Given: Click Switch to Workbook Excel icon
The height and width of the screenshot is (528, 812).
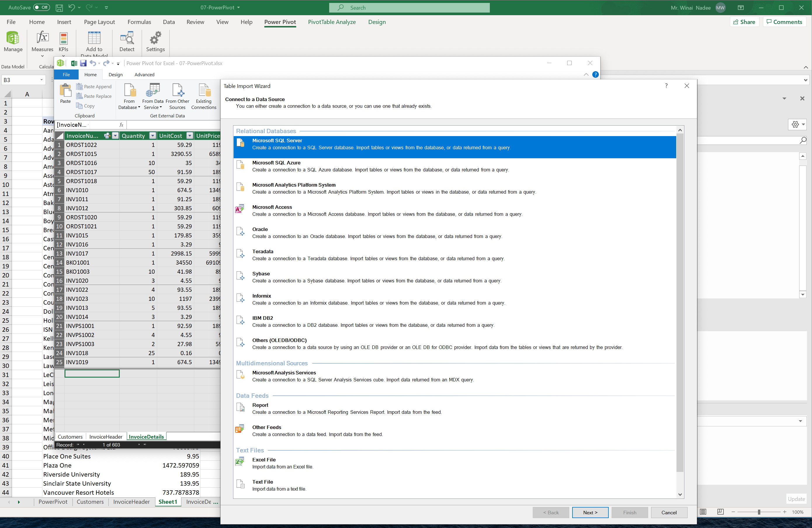Looking at the screenshot, I should (x=74, y=63).
